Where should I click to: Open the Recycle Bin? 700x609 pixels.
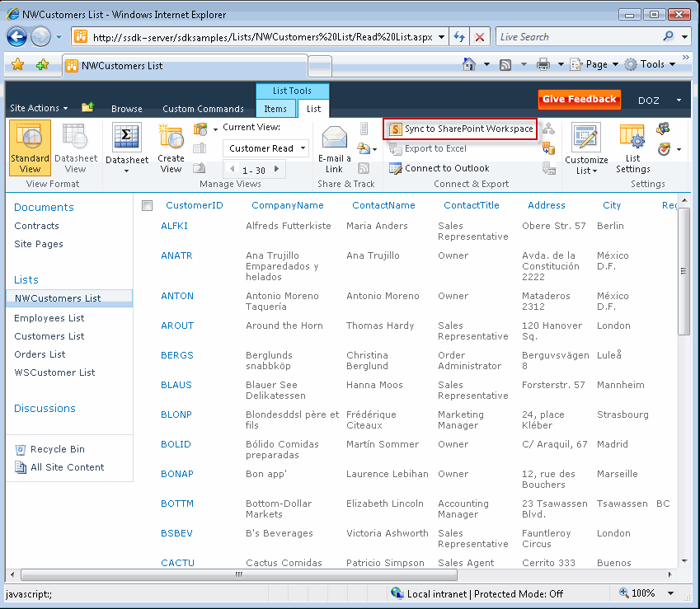[x=57, y=449]
